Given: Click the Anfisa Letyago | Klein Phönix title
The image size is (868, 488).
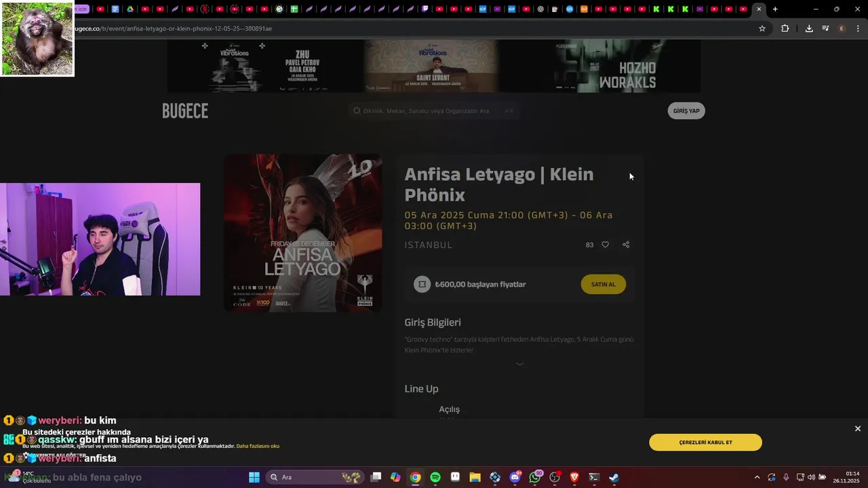Looking at the screenshot, I should pyautogui.click(x=499, y=184).
